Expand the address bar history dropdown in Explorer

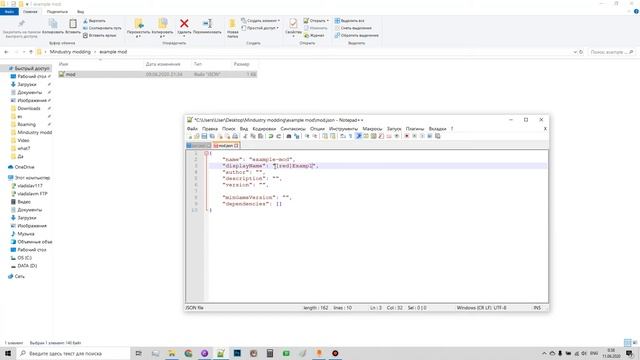[x=575, y=52]
